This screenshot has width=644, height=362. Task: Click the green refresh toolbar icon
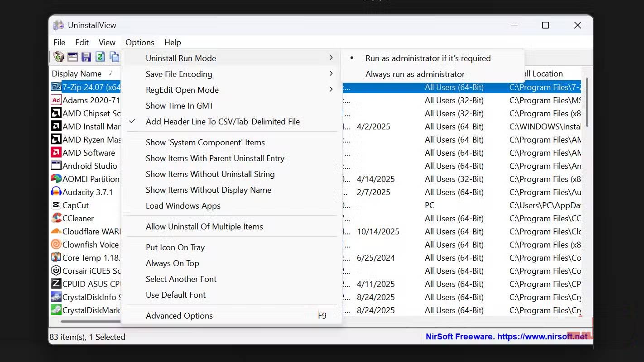pyautogui.click(x=100, y=57)
